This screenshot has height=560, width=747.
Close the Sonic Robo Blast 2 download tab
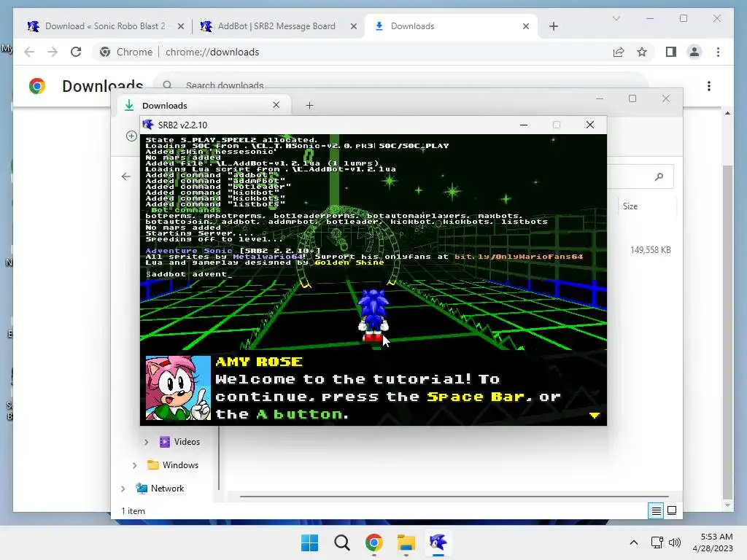tap(181, 27)
